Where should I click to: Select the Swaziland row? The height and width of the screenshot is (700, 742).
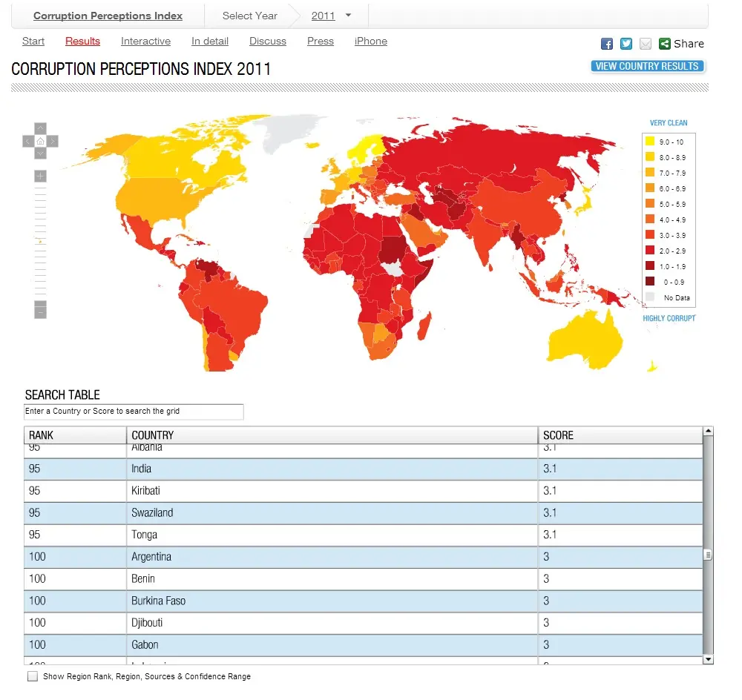[x=363, y=512]
